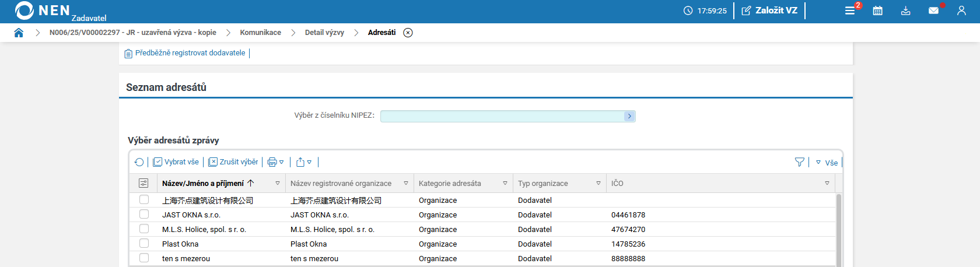Screen dimensions: 980x267
Task: Click the refresh icon in table toolbar
Action: (139, 162)
